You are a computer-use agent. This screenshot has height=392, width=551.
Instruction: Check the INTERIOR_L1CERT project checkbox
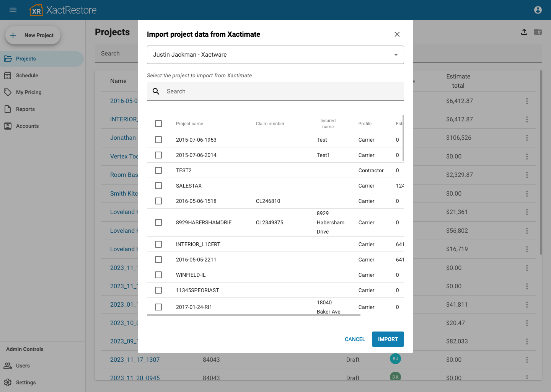(158, 244)
